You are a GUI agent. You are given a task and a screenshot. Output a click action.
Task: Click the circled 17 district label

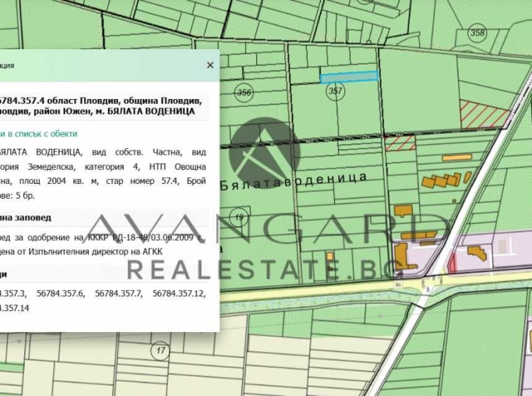pos(161,350)
